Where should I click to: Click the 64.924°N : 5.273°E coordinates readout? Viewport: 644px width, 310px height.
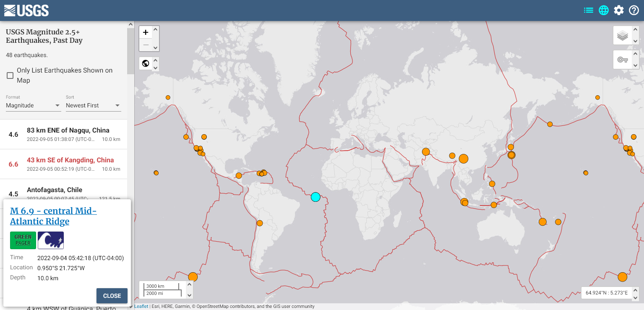607,293
